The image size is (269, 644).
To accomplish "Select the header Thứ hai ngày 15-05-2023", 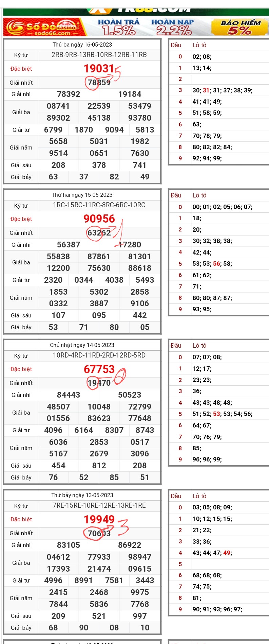I will coord(82,195).
